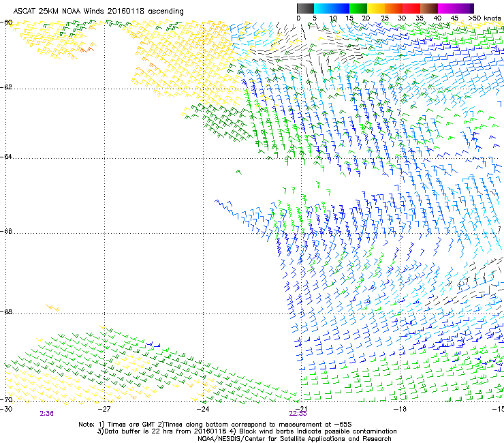Click the yellow 20-25 knots legend swatch
This screenshot has height=443, width=504.
[376, 8]
